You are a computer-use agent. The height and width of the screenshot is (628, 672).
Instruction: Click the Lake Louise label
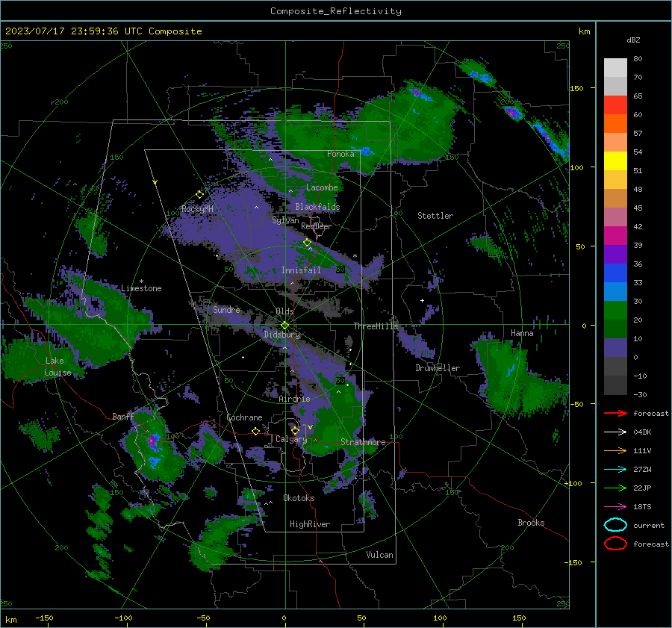click(57, 367)
